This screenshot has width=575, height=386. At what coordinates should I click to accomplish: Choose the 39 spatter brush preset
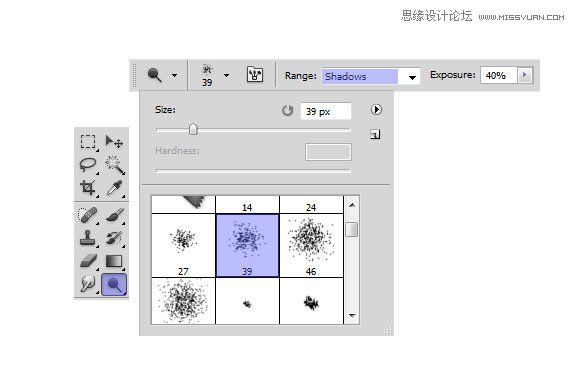click(247, 246)
